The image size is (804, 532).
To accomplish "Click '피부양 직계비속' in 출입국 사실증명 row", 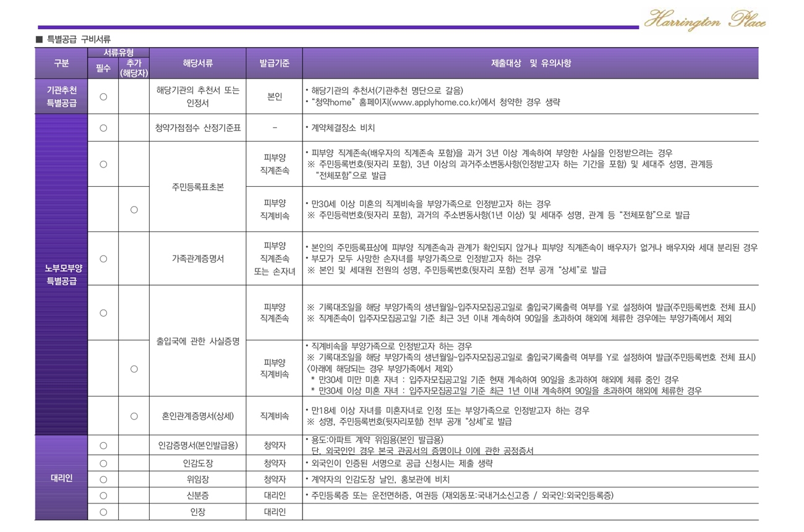I will [x=275, y=369].
